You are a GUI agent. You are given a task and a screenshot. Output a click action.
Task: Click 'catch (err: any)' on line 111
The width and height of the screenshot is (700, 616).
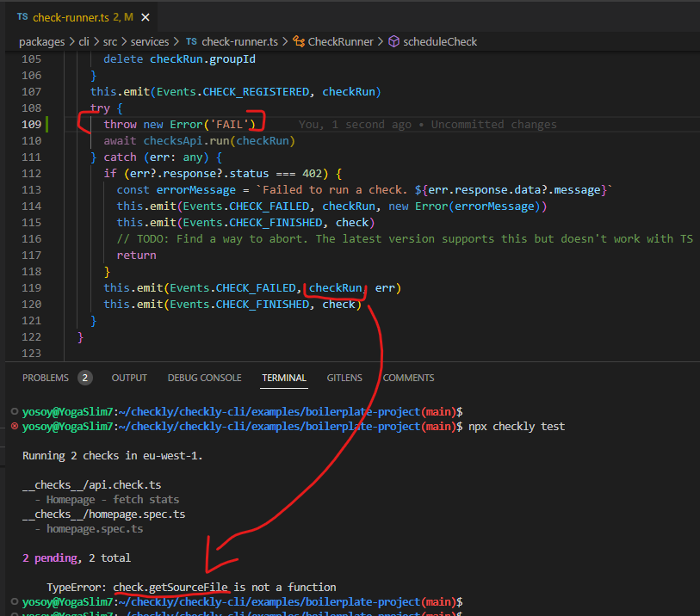point(156,157)
